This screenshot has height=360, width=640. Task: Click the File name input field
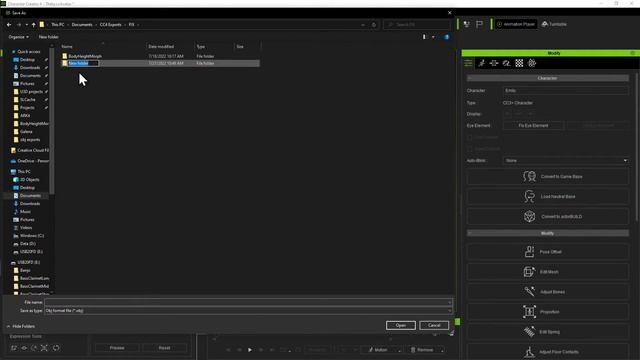pos(248,302)
